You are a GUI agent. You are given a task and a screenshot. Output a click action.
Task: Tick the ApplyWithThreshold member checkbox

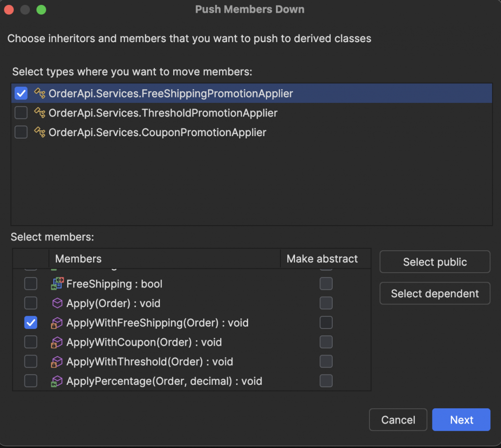pos(31,362)
